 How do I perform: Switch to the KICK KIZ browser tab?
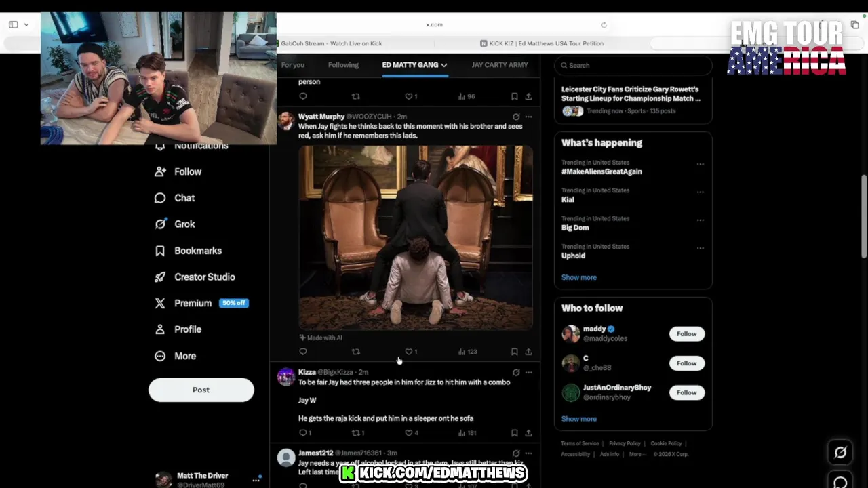[542, 43]
